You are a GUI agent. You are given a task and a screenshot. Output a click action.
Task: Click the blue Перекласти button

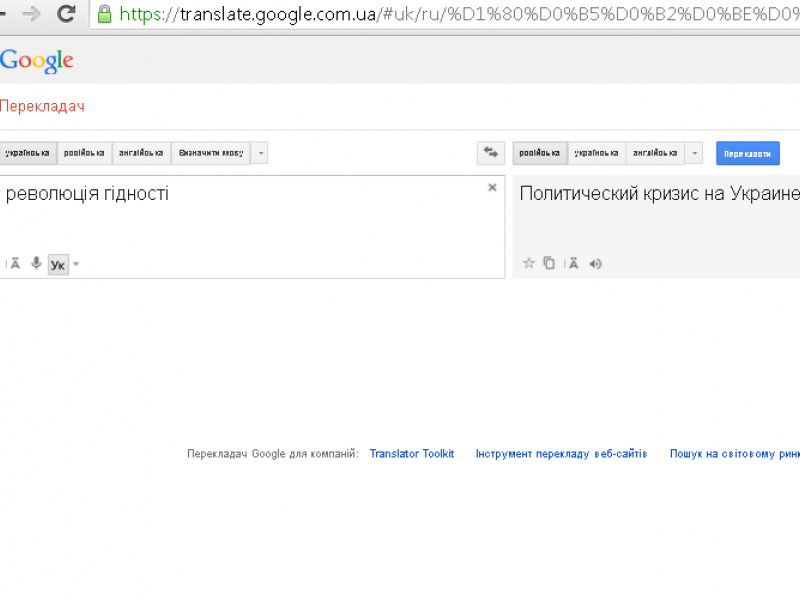click(x=747, y=153)
